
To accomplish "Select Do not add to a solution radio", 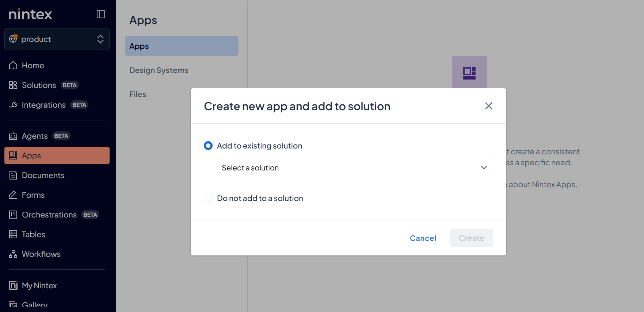I will click(208, 198).
